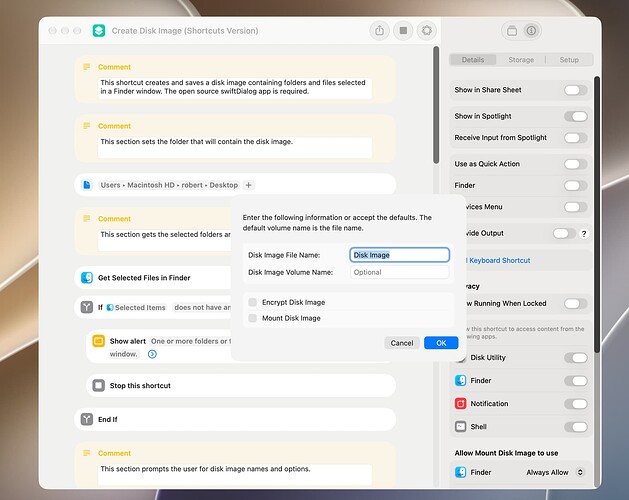
Task: Click comment 'This section sets the folder'
Action: (x=235, y=147)
